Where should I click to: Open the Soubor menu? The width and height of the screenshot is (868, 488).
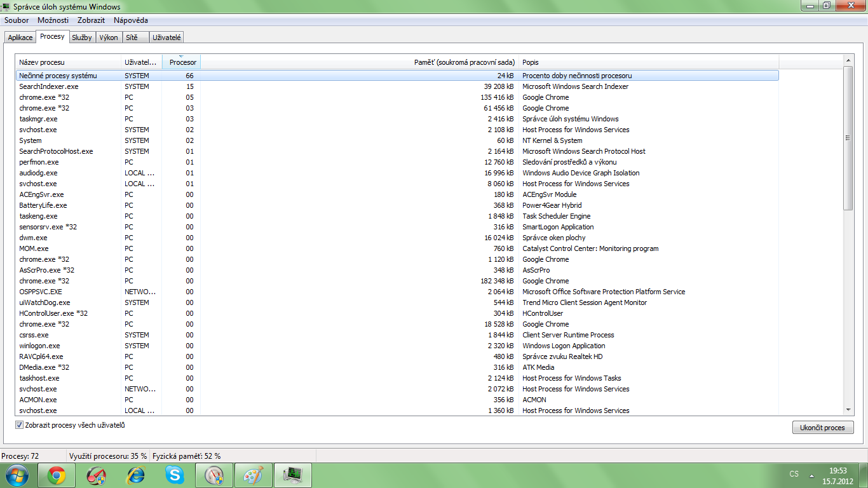17,20
